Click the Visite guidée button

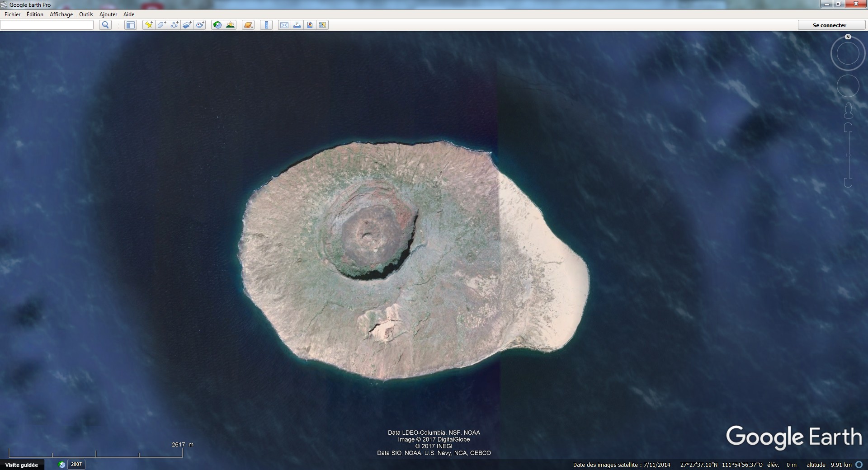pos(22,465)
